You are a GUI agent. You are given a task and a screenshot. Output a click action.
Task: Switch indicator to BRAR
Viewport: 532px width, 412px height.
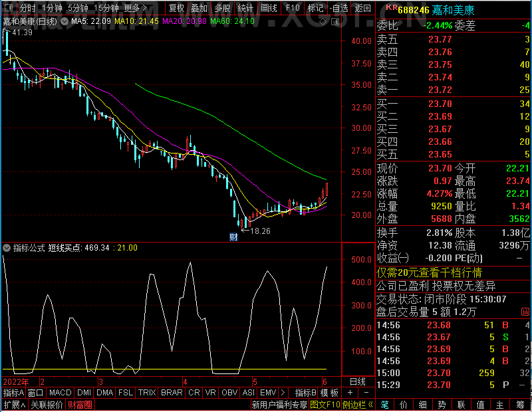[172, 393]
